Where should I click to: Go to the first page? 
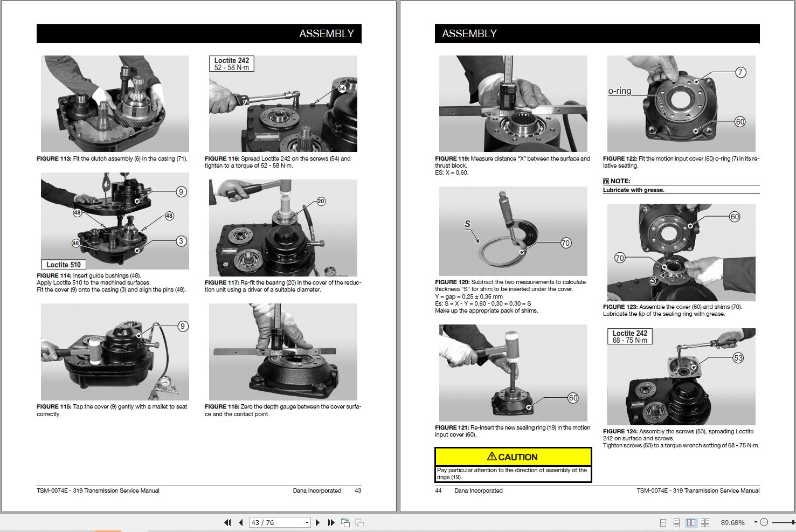coord(227,522)
